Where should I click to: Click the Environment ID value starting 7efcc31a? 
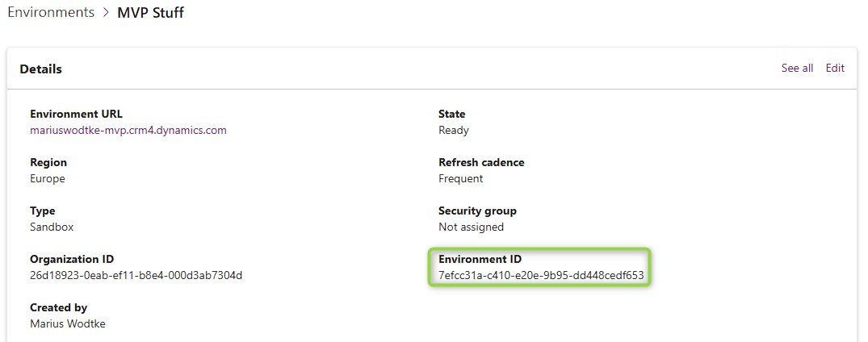(540, 275)
